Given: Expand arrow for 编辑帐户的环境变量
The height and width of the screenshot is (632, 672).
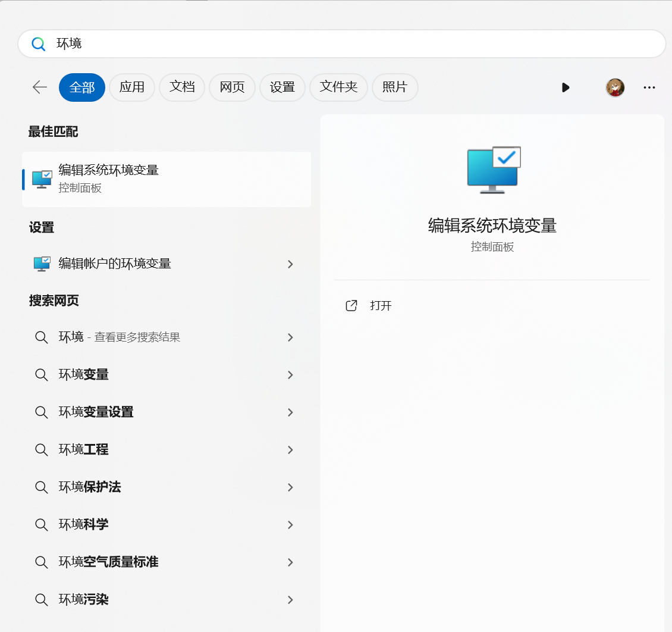Looking at the screenshot, I should click(x=291, y=264).
